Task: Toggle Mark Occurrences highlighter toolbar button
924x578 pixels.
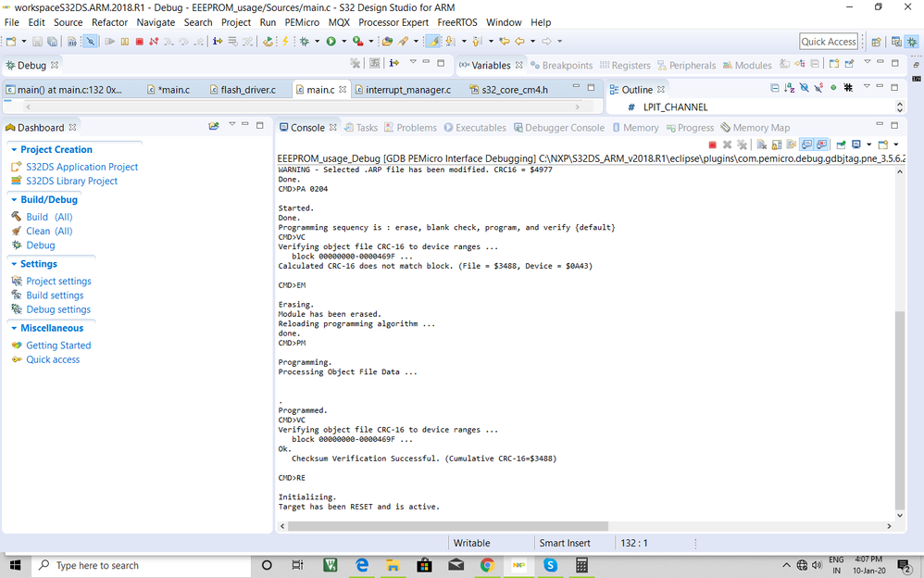Action: point(432,42)
